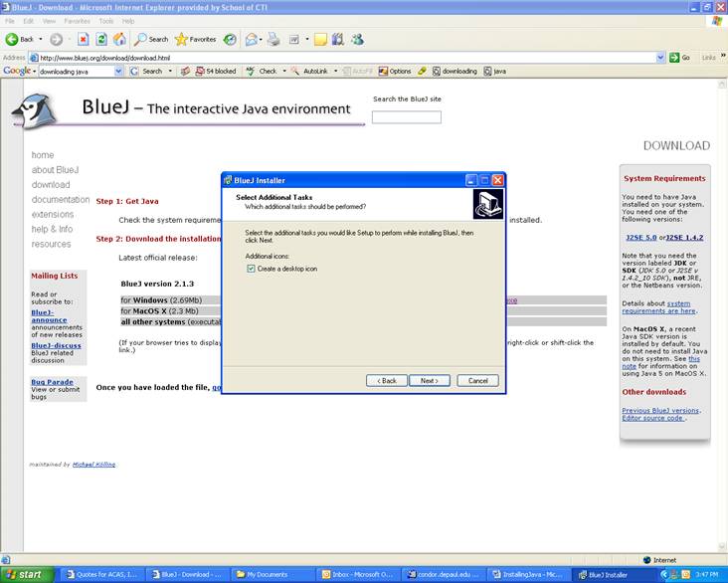Open the Edit menu
This screenshot has width=728, height=583.
coord(28,21)
